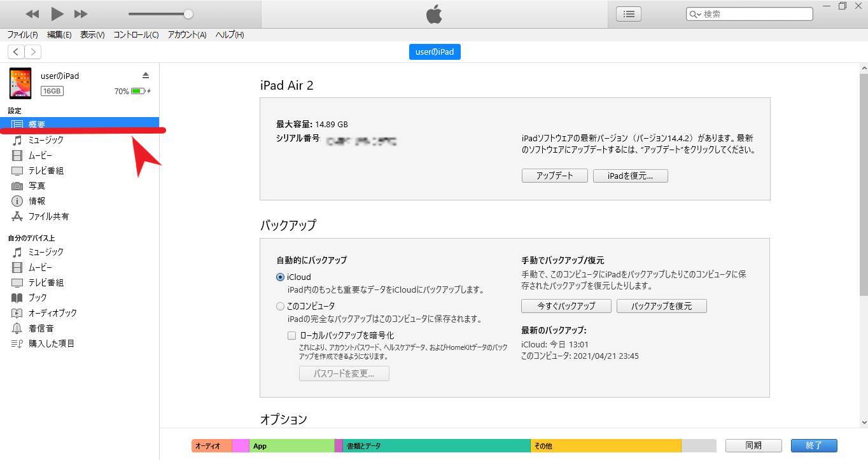Click the パスワードを変更... button
The width and height of the screenshot is (868, 460).
[344, 373]
